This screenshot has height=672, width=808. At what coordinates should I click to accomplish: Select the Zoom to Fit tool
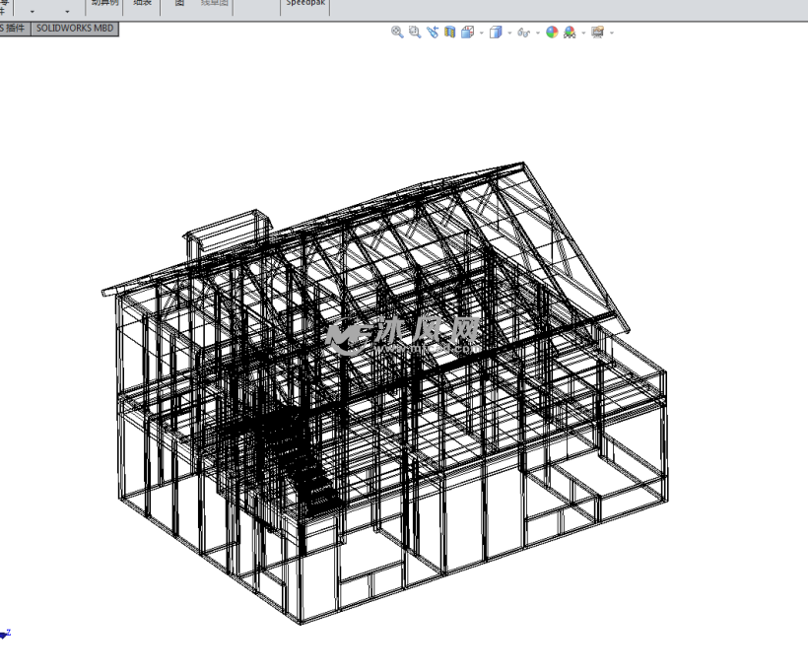tap(395, 33)
